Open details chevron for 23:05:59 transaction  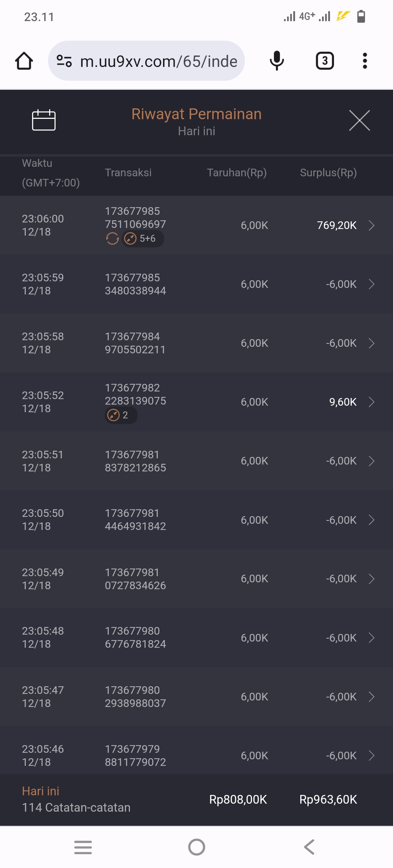[371, 284]
